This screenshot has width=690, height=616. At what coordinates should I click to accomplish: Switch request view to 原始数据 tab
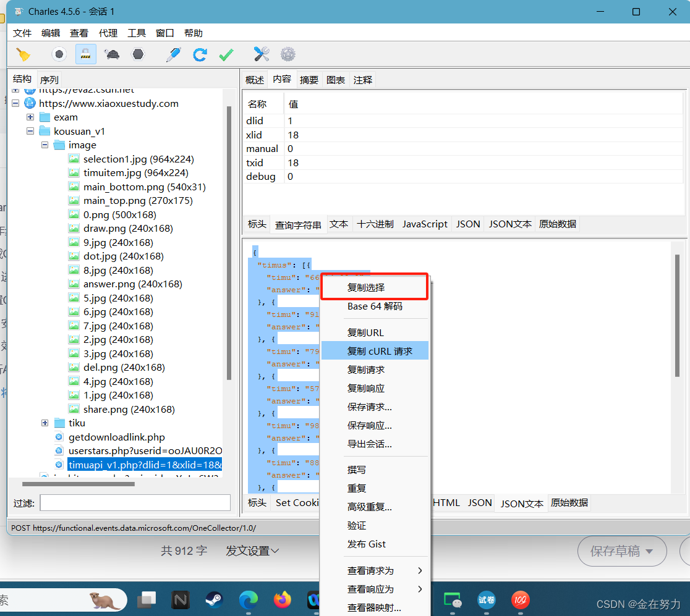coord(558,224)
